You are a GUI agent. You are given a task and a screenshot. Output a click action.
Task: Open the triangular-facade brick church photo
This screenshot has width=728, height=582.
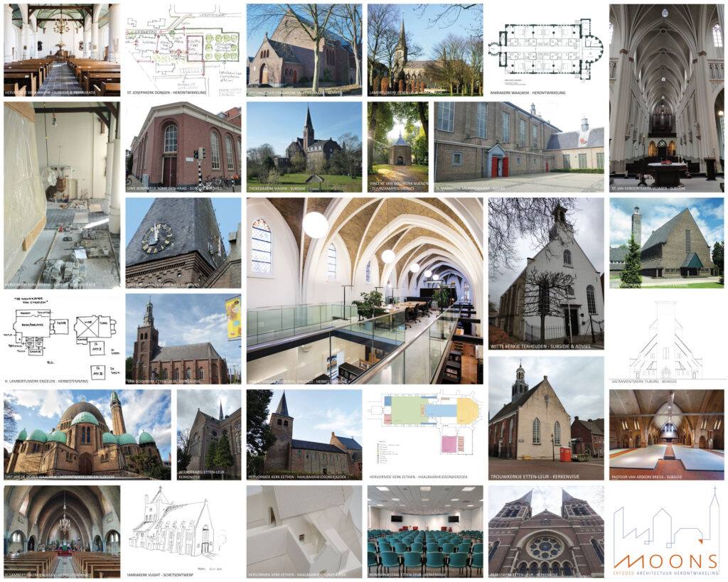tap(667, 243)
